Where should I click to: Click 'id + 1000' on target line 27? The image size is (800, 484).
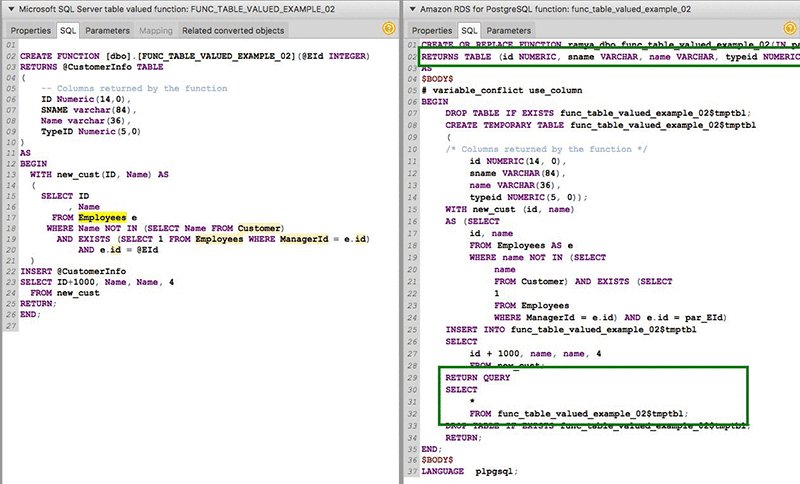495,353
